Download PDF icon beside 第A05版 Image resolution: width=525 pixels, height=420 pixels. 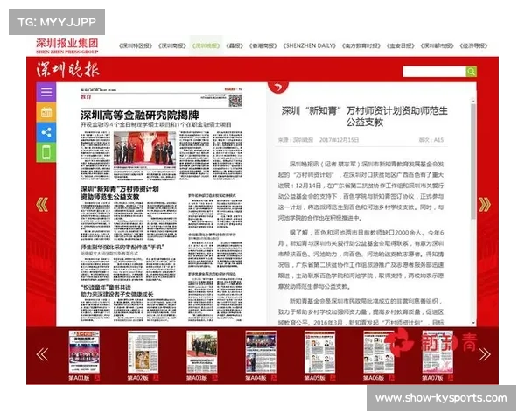pos(332,378)
